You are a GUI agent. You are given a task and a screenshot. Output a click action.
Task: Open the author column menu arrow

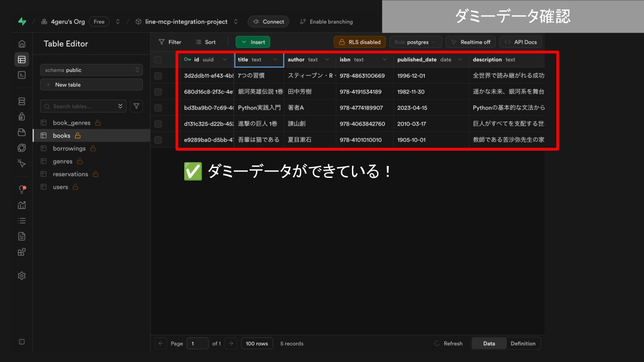[327, 59]
